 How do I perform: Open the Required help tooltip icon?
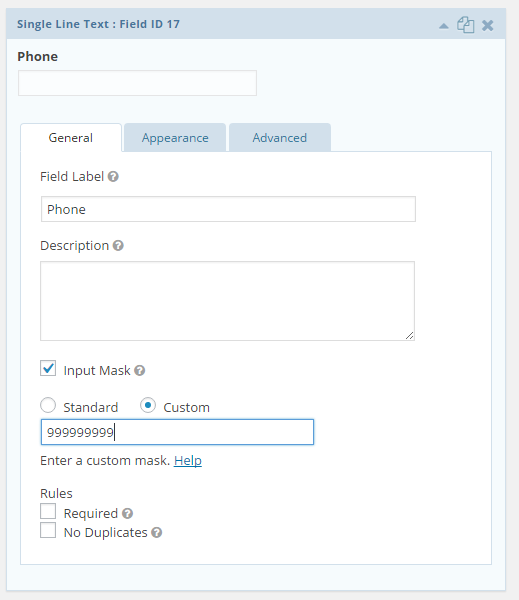pyautogui.click(x=127, y=513)
